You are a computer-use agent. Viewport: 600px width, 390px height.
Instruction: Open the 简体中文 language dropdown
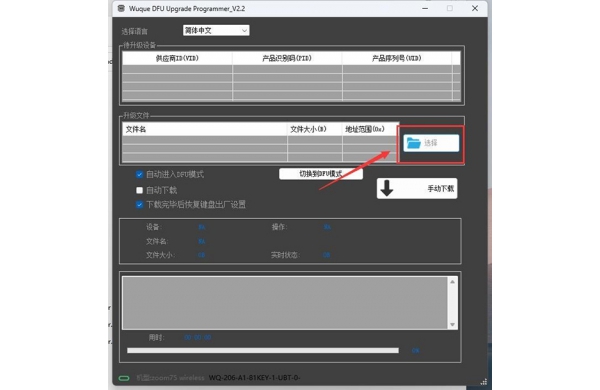tap(216, 30)
